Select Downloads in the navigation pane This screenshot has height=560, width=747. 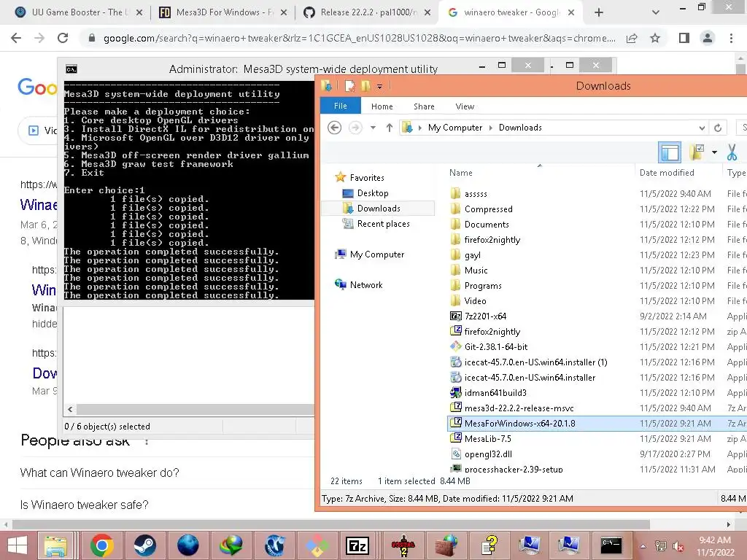[379, 208]
